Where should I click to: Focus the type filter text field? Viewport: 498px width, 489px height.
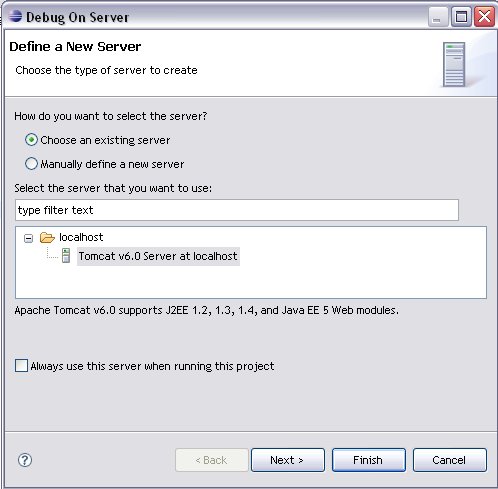[237, 210]
